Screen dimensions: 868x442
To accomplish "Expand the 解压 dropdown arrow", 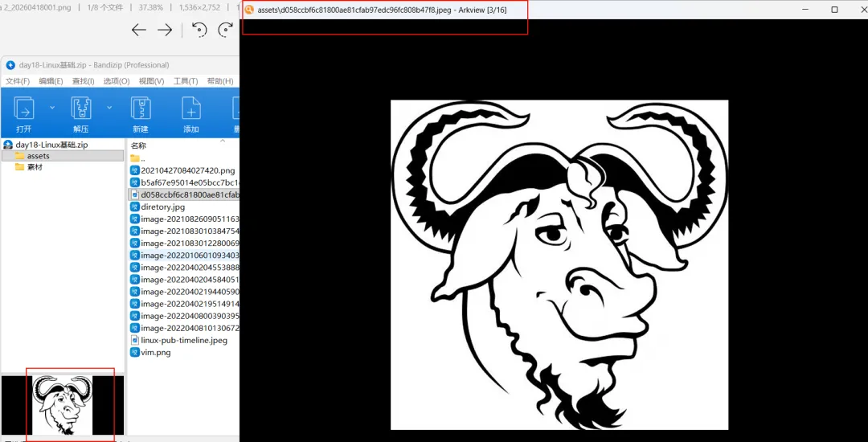I will (x=109, y=108).
